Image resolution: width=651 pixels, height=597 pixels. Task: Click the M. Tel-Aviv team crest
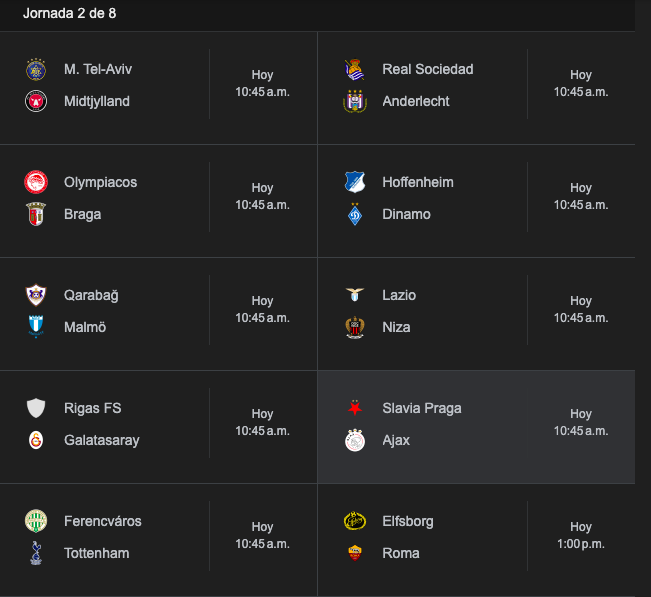(x=36, y=69)
